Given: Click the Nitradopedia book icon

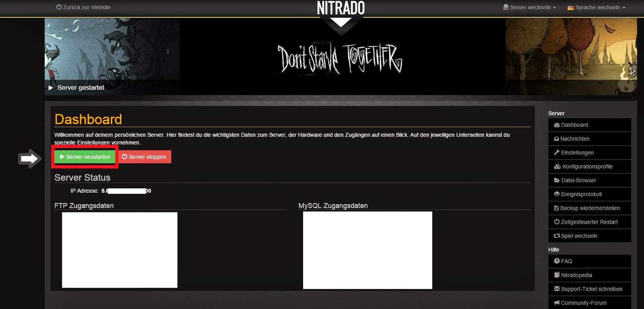Looking at the screenshot, I should pyautogui.click(x=557, y=275).
